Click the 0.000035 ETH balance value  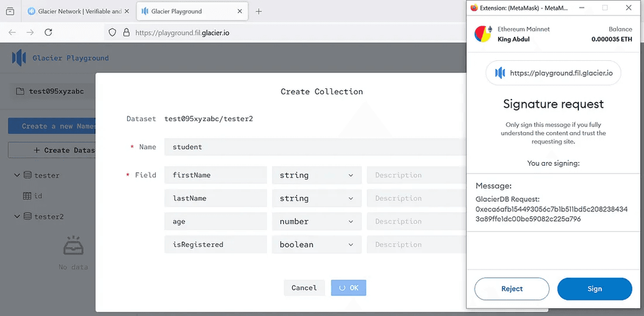(612, 39)
